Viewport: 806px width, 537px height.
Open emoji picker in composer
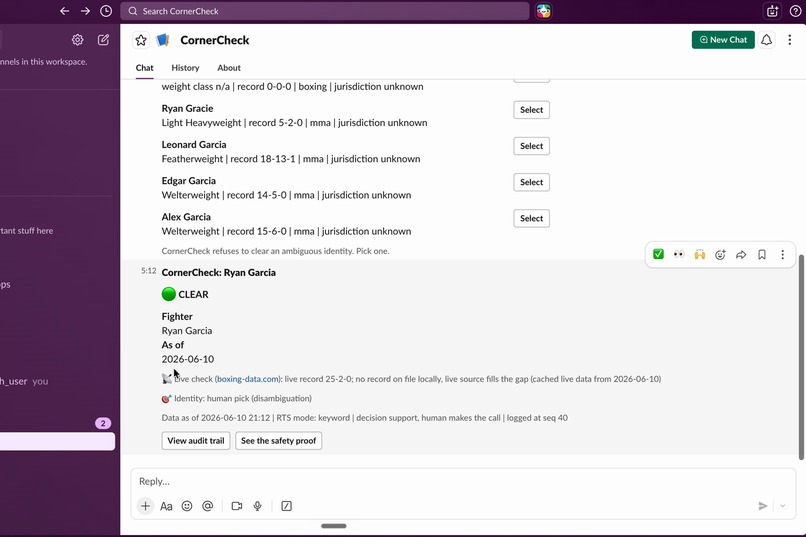187,506
